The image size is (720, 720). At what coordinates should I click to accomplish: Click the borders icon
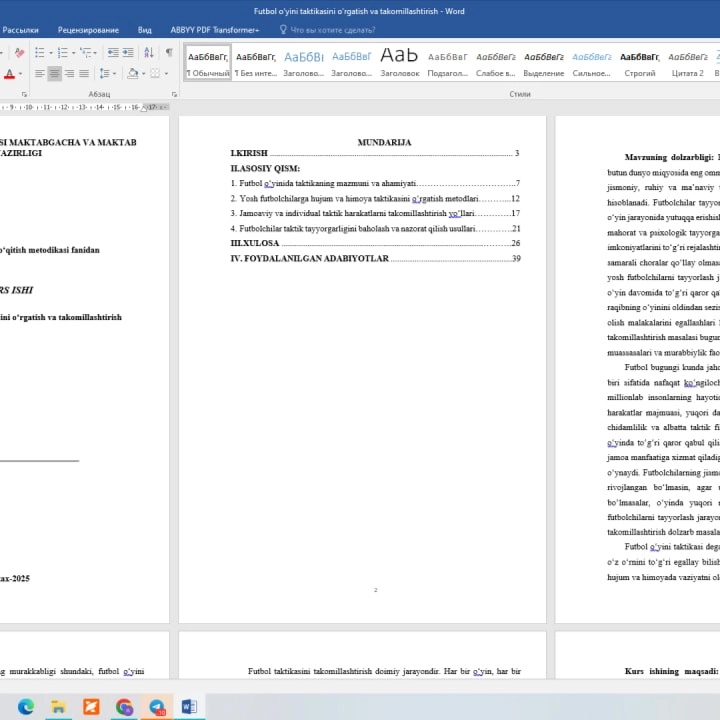point(156,73)
